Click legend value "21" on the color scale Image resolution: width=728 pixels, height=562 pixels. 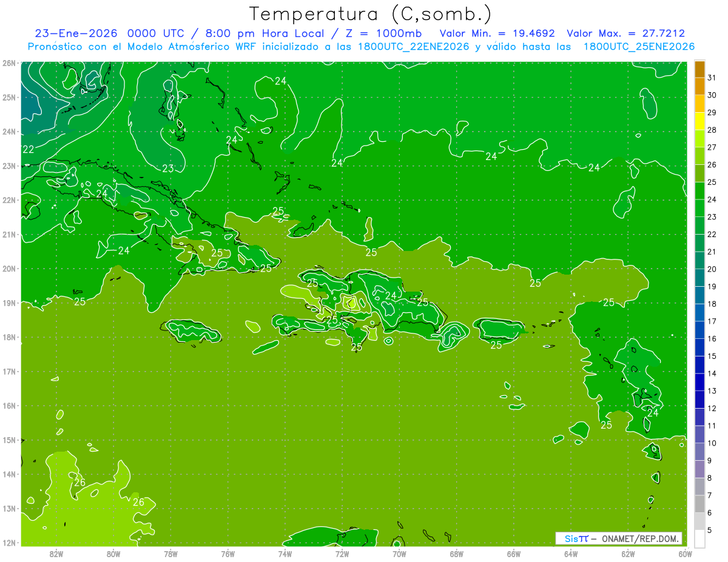pyautogui.click(x=712, y=252)
